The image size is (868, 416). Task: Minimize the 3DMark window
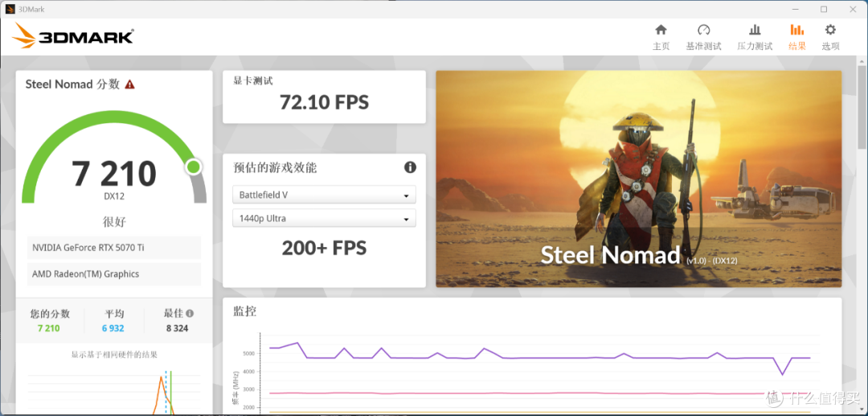pyautogui.click(x=797, y=10)
